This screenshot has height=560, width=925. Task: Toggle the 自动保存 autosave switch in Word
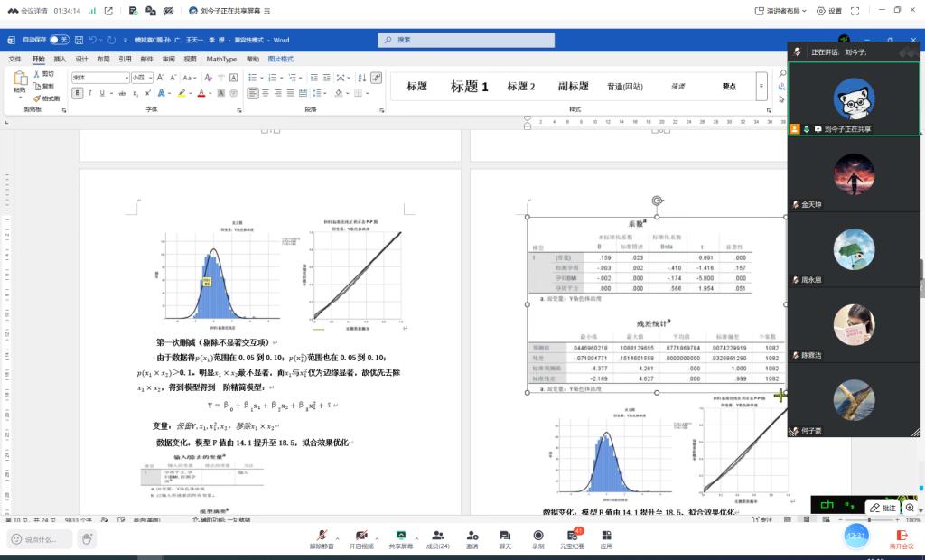pos(59,40)
